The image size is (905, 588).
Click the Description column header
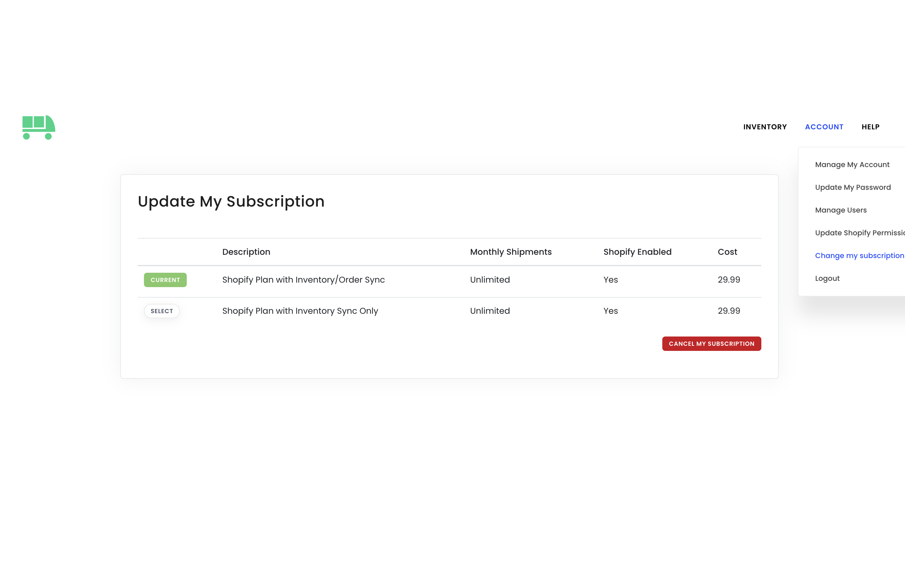coord(246,252)
